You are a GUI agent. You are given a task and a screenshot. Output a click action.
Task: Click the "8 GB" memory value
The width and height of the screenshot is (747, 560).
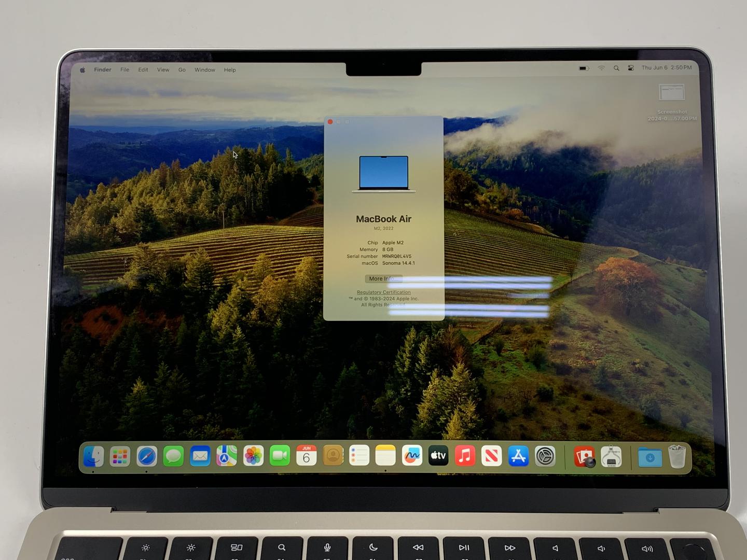[388, 249]
